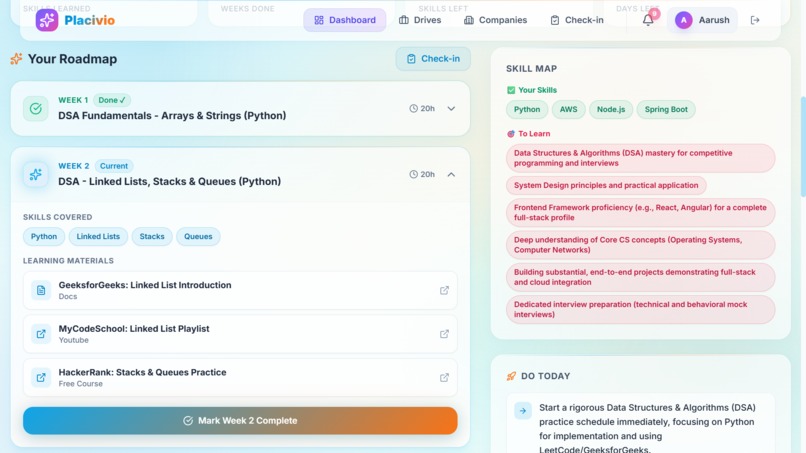This screenshot has height=453, width=806.
Task: Click the link icon left of MyCodeSchool playlist
Action: coord(41,334)
